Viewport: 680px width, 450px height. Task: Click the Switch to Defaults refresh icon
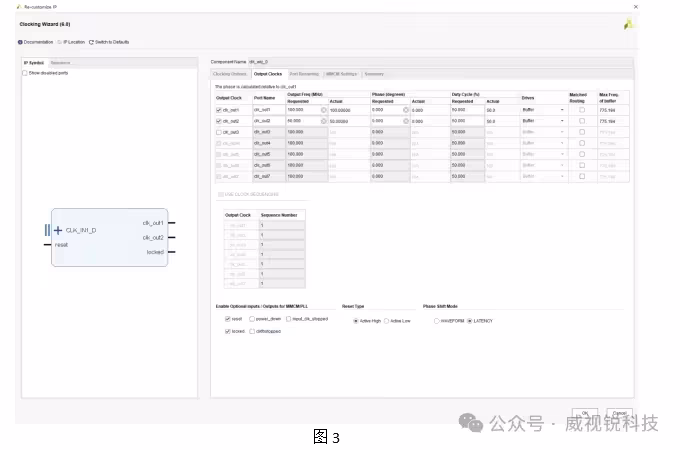coord(92,42)
